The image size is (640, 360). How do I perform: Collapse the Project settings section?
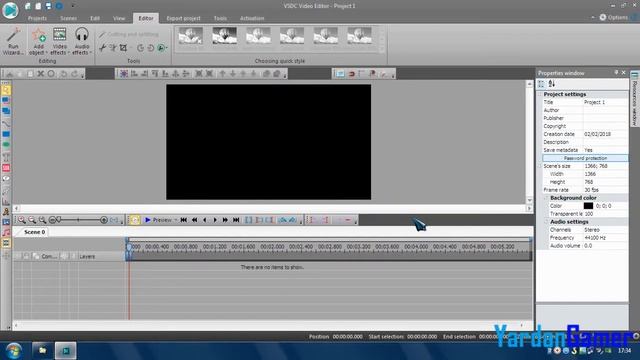540,94
